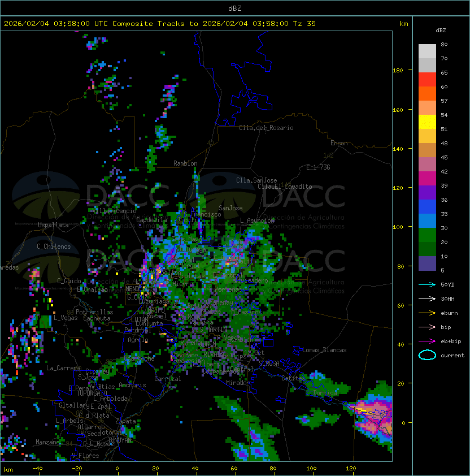Click the timestamp 'Composite Tracks' header line

pos(160,24)
